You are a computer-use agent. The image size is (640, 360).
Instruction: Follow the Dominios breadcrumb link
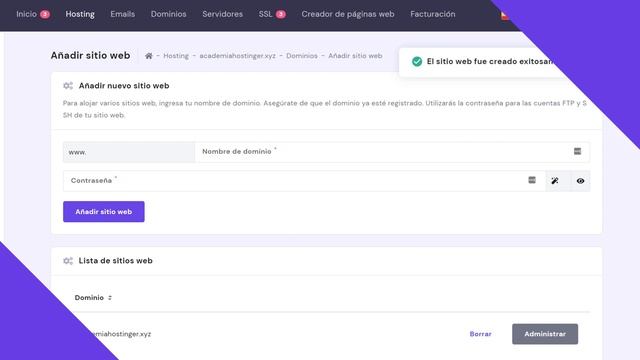(x=302, y=56)
